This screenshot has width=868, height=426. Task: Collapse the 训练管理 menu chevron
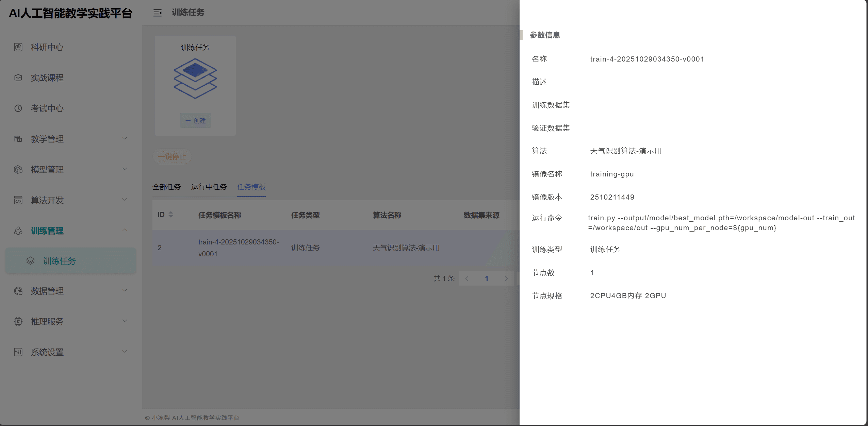[x=125, y=230]
